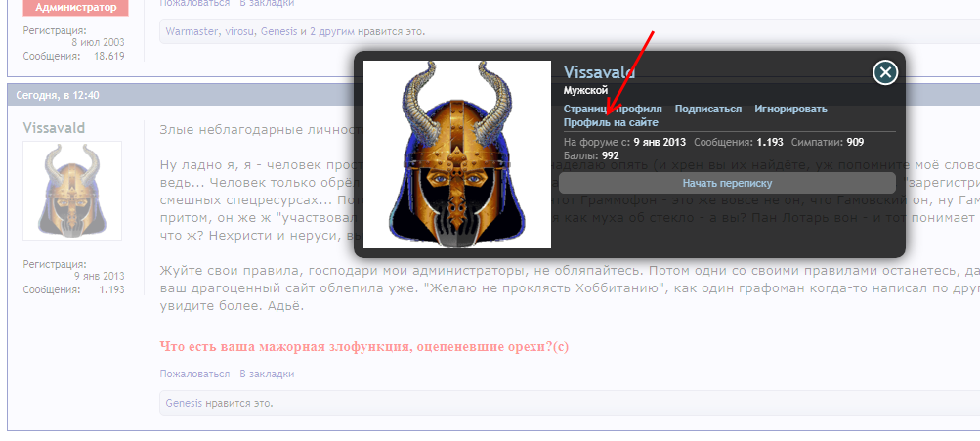
Task: Open 'Страница профиля' link
Action: pos(613,109)
